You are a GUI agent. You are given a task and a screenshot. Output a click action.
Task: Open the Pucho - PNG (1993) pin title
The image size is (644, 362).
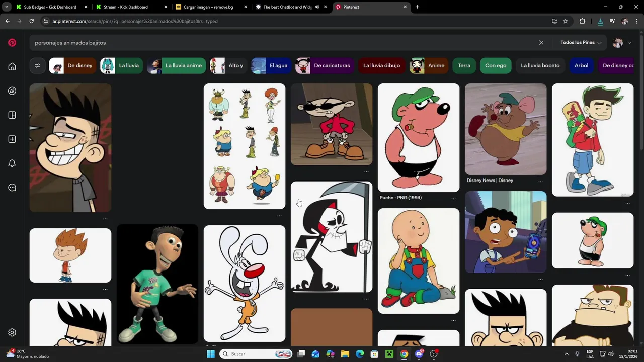(x=400, y=198)
